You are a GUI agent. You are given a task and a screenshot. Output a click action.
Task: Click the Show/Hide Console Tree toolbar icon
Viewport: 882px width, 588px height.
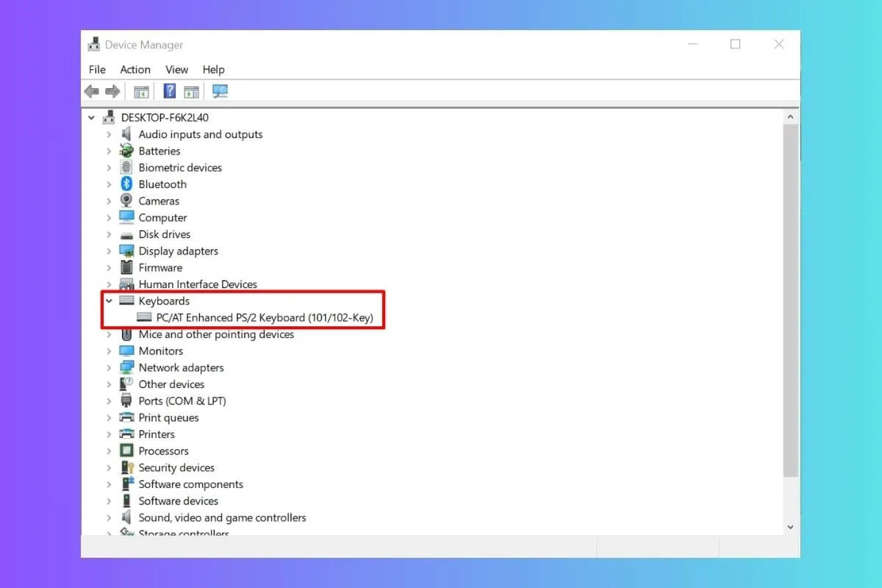pyautogui.click(x=141, y=90)
